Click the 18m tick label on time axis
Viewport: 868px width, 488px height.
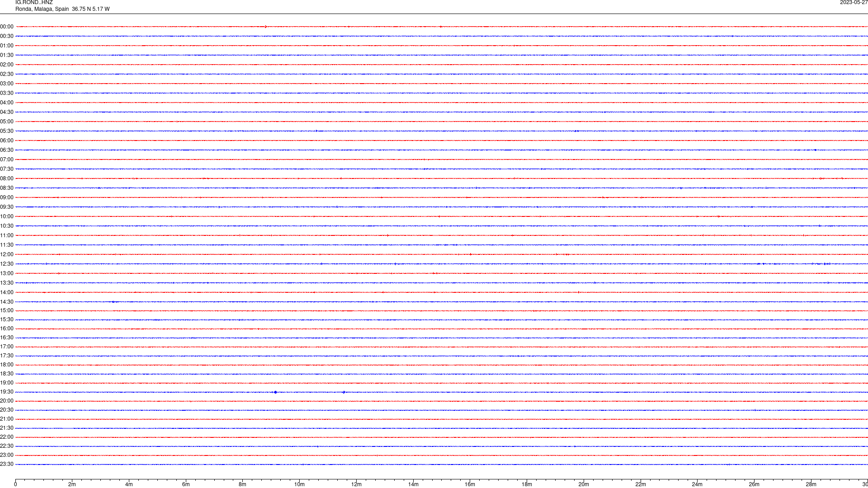click(x=527, y=484)
